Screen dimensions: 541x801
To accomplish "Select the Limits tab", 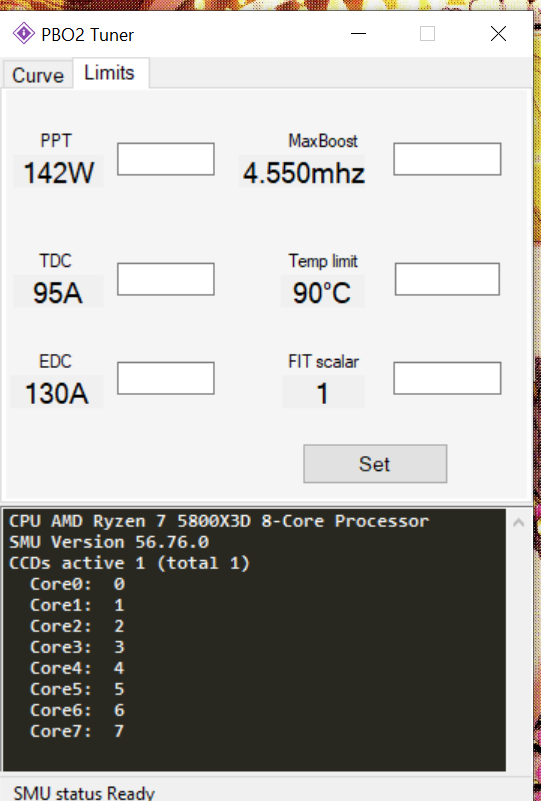I will coord(110,73).
